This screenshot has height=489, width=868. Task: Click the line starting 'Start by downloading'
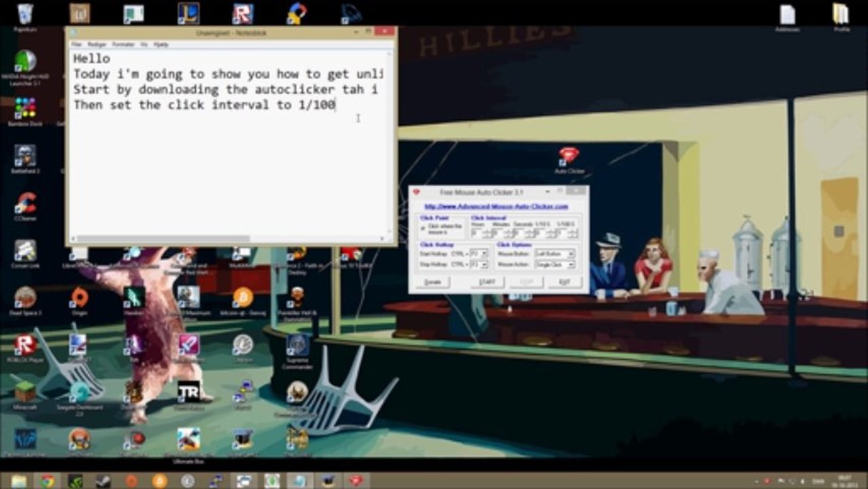coord(225,90)
